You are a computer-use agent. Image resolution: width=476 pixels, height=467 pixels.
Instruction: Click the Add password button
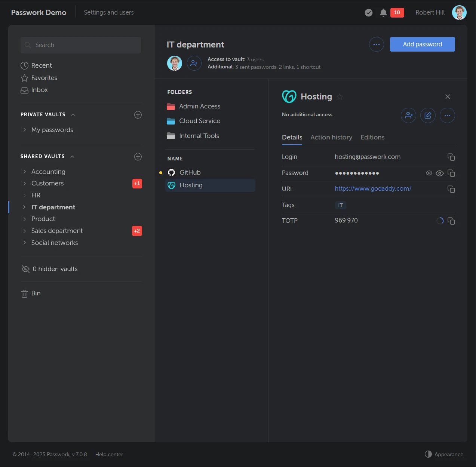click(x=422, y=44)
